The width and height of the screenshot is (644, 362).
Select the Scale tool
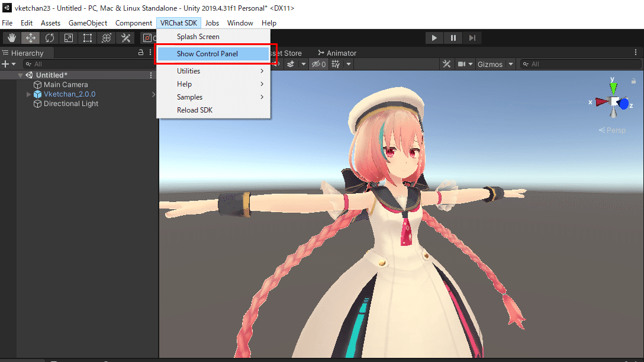click(x=69, y=37)
